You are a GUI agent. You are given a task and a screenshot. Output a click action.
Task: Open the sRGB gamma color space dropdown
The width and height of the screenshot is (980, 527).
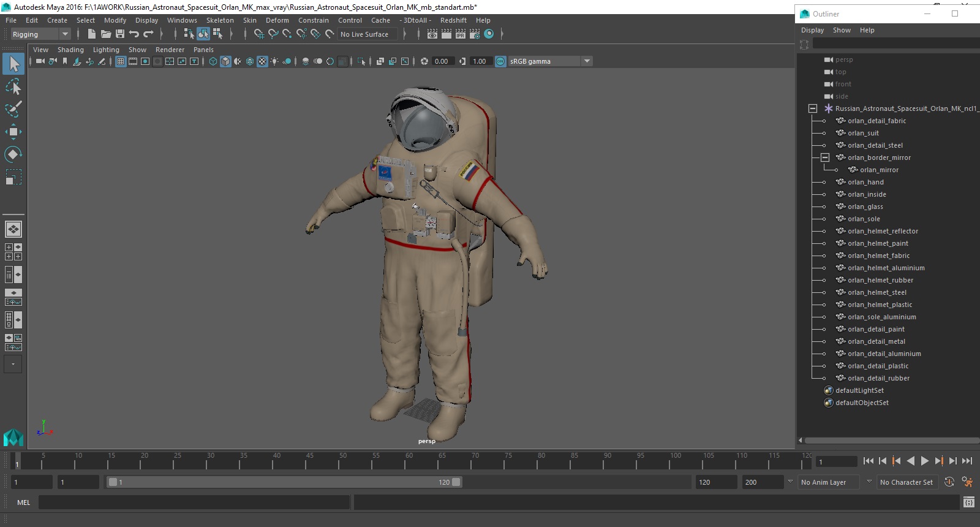coord(550,61)
